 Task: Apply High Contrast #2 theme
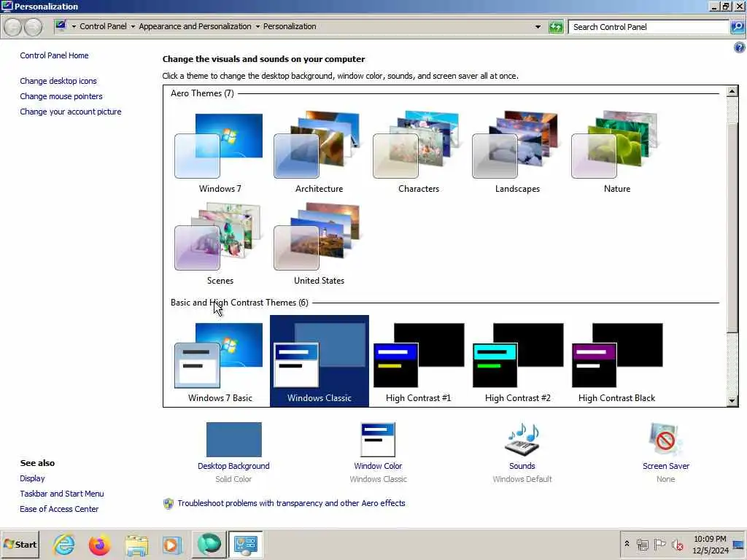point(517,361)
